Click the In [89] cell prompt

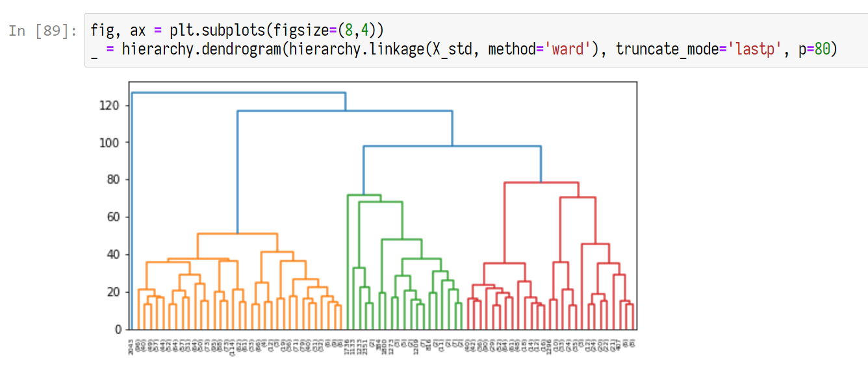(44, 30)
